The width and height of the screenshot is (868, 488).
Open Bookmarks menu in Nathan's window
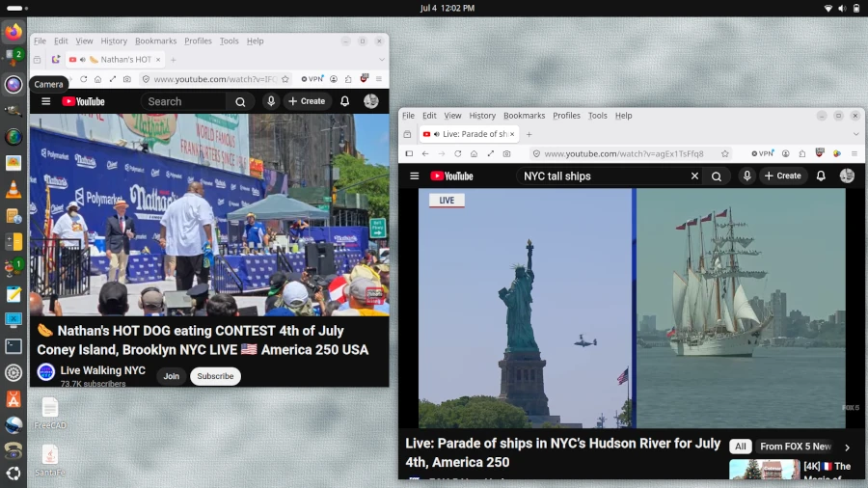(x=155, y=41)
